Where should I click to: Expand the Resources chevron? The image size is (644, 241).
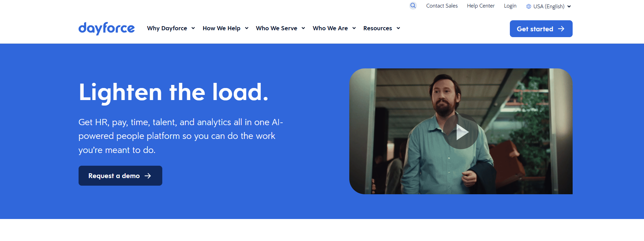coord(398,28)
